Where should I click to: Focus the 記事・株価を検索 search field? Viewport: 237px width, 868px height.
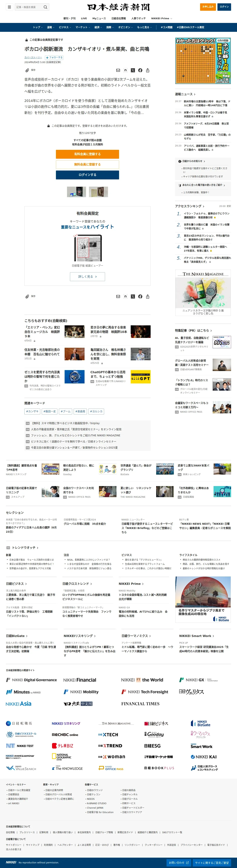point(29,7)
